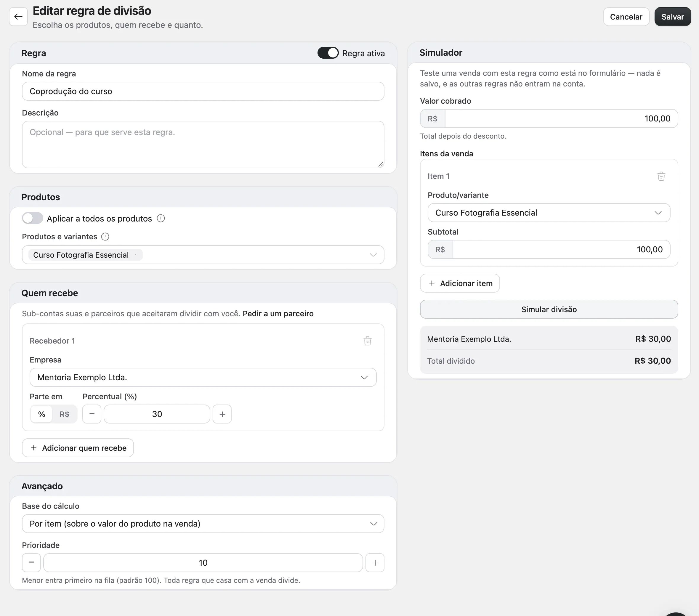This screenshot has width=699, height=616.
Task: Increase the Percentual value with plus
Action: coord(222,414)
